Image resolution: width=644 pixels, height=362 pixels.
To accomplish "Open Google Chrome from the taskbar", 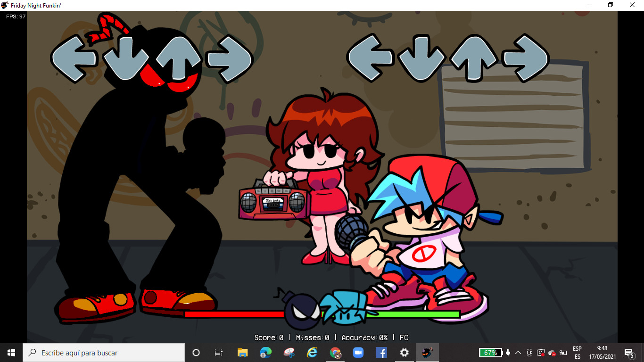I will point(335,353).
